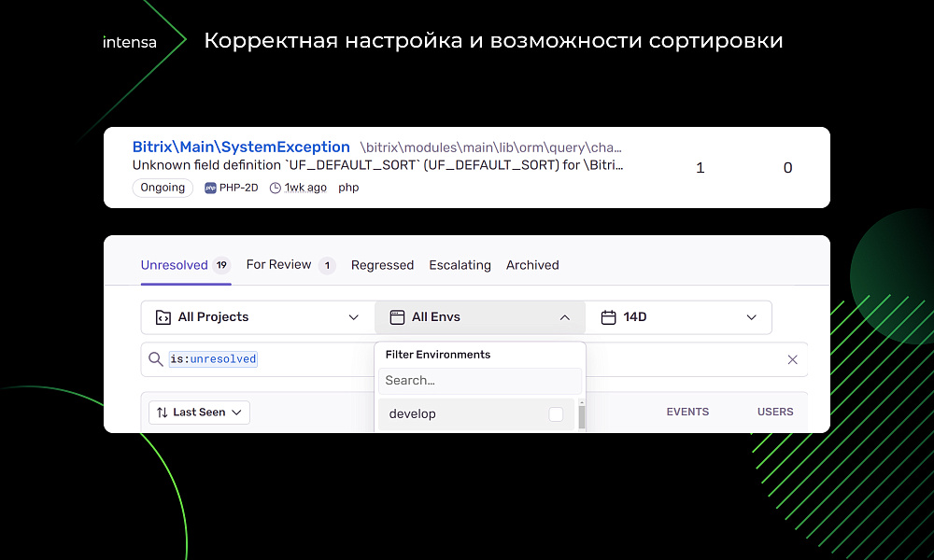This screenshot has width=934, height=560.
Task: Open the All Projects dropdown
Action: coord(355,317)
